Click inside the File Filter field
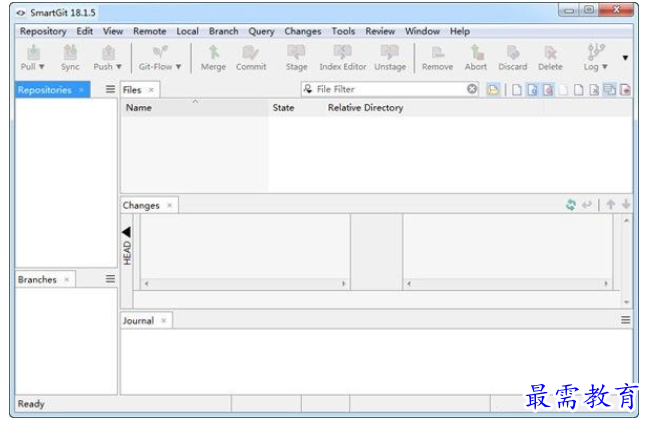This screenshot has width=647, height=428. (390, 89)
